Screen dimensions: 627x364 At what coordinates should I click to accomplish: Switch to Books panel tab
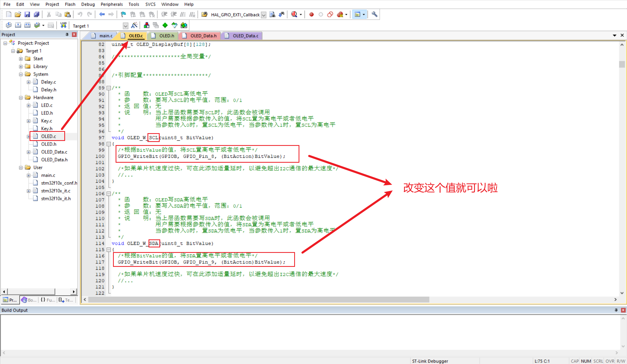click(x=29, y=300)
